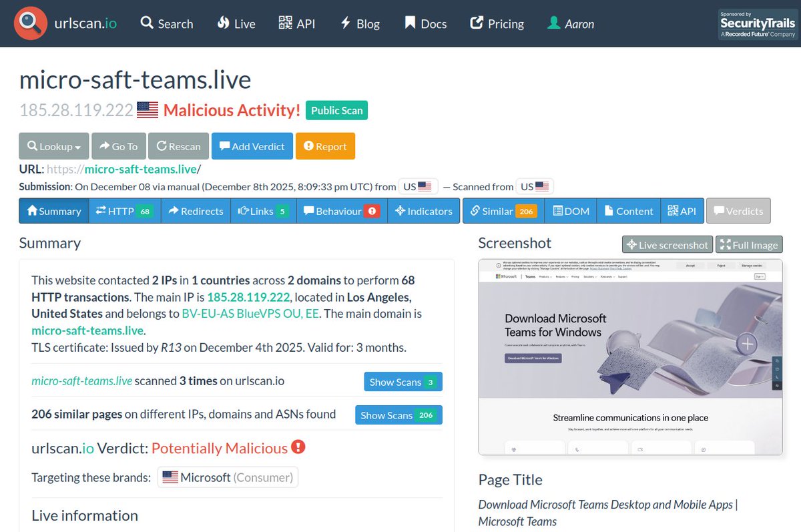Viewport: 801px width, 532px height.
Task: Click the submitted-from US country badge
Action: click(x=417, y=186)
